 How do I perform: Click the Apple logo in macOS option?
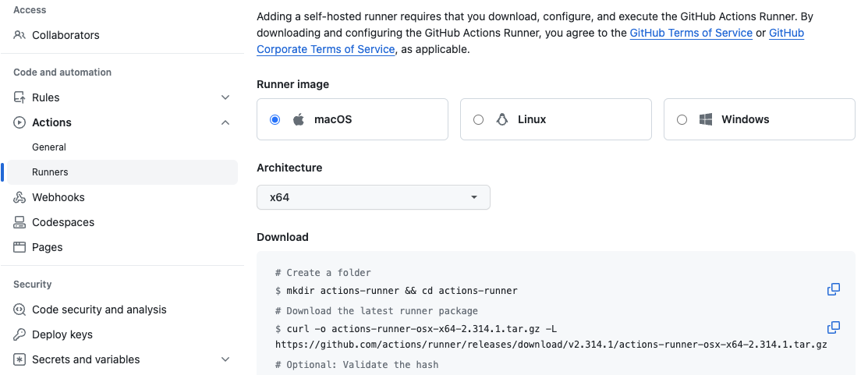pyautogui.click(x=299, y=119)
